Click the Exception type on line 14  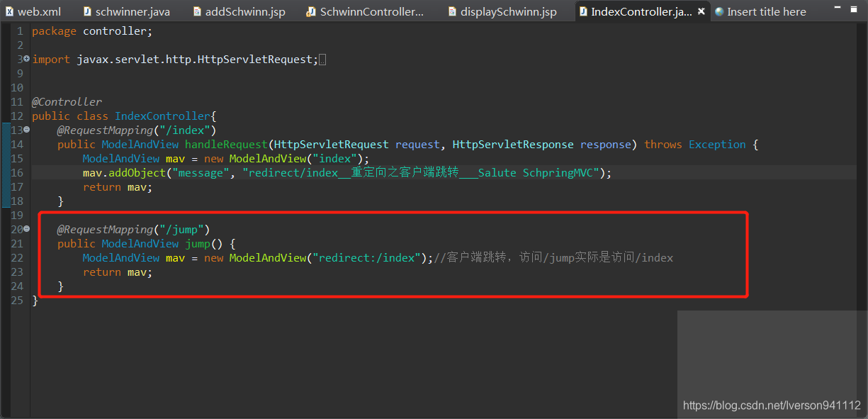click(x=717, y=145)
